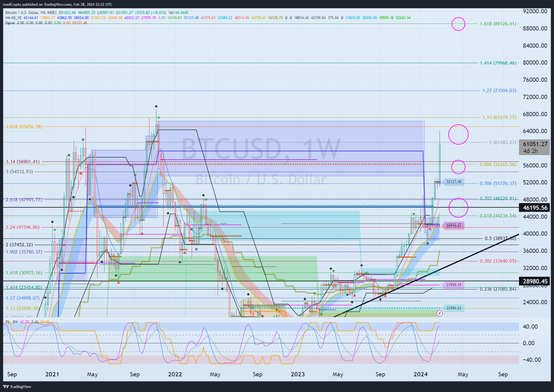Click the 0.707 (48229.91) Fibonacci label

(x=498, y=199)
